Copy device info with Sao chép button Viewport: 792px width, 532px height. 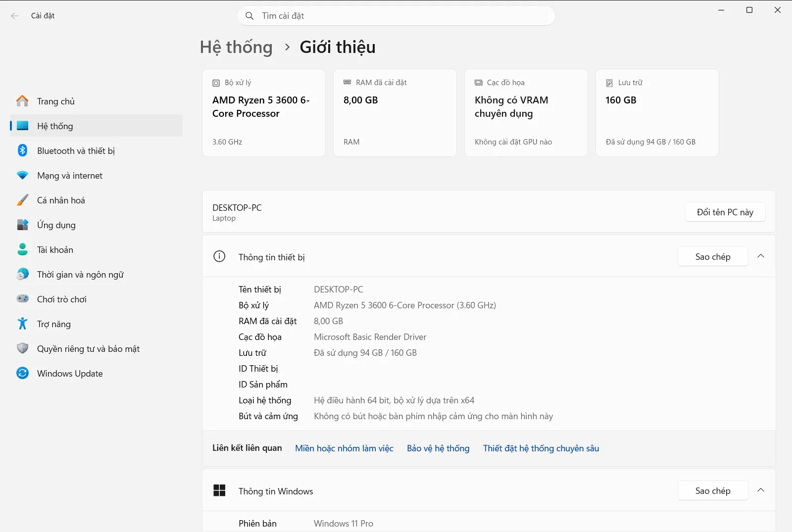[713, 256]
